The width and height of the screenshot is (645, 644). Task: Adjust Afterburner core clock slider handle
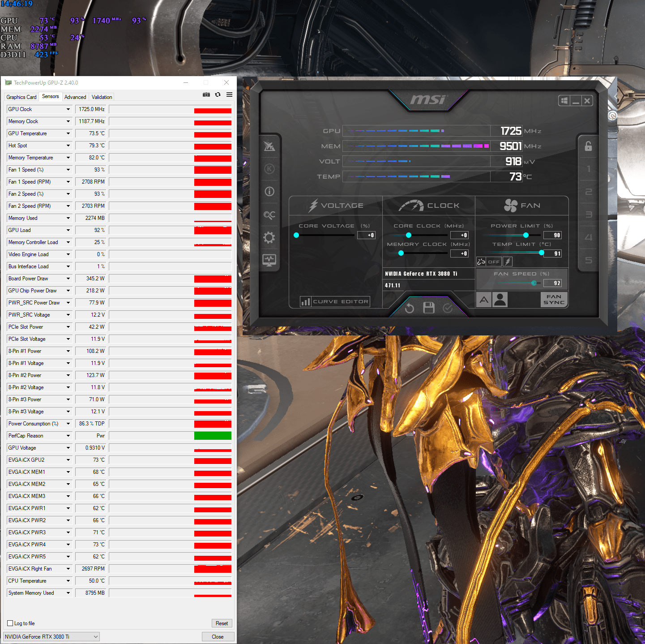[409, 235]
